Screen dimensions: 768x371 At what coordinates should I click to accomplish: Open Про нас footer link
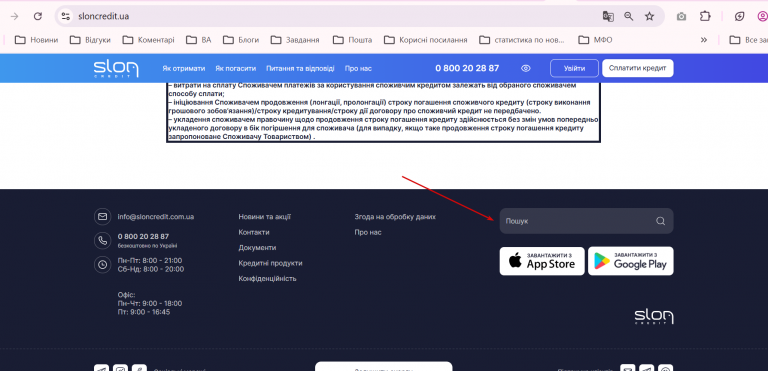(x=368, y=232)
